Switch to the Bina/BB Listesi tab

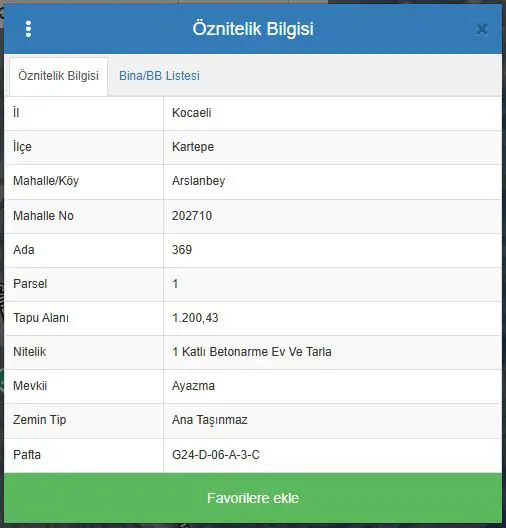click(x=159, y=76)
